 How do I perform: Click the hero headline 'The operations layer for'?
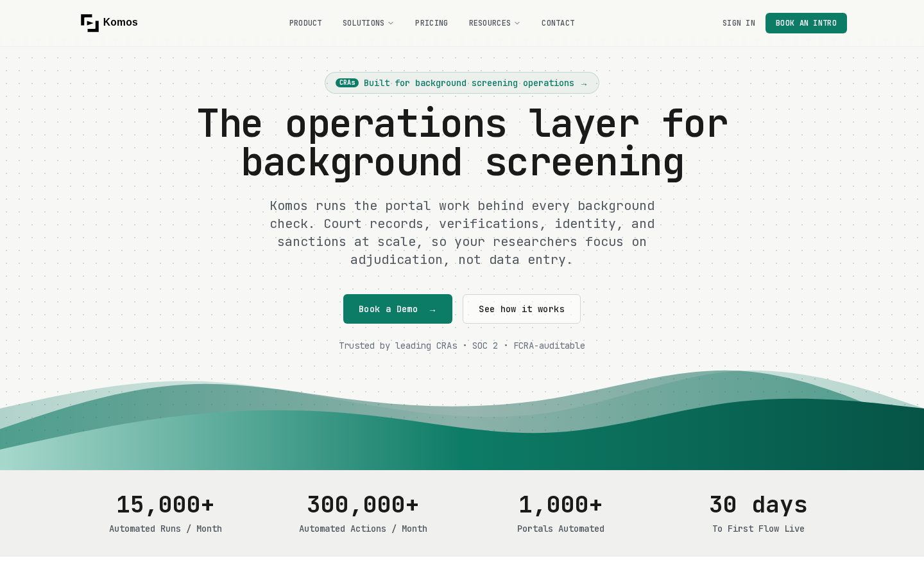tap(462, 123)
